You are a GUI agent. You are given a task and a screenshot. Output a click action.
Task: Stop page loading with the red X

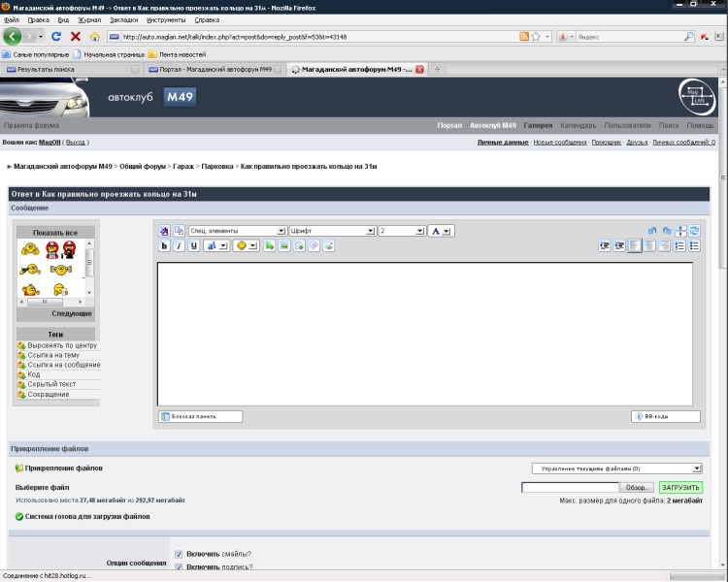(75, 36)
